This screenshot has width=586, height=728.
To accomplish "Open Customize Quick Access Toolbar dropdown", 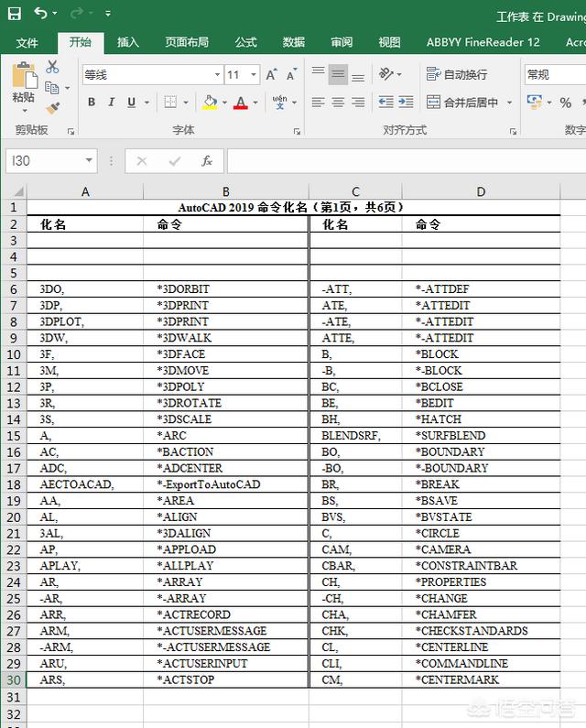I will click(108, 14).
